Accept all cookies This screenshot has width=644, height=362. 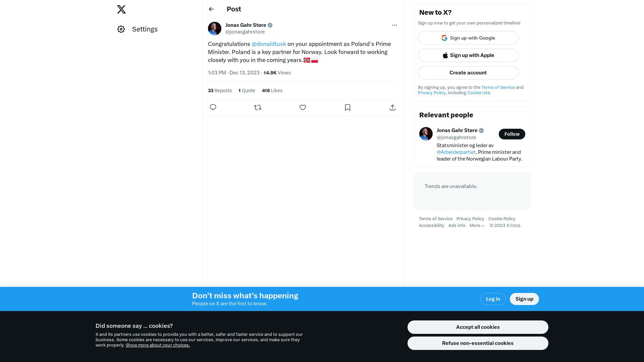pyautogui.click(x=478, y=327)
